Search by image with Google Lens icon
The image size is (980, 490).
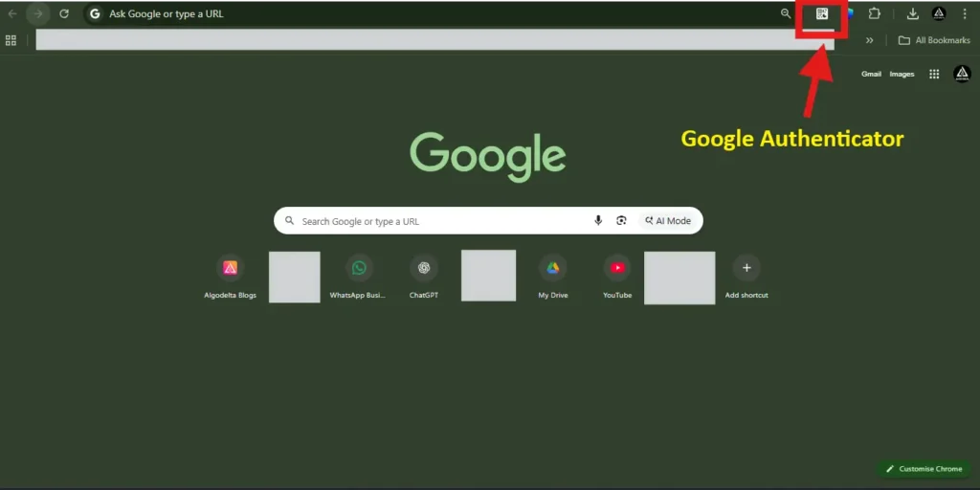pyautogui.click(x=621, y=221)
